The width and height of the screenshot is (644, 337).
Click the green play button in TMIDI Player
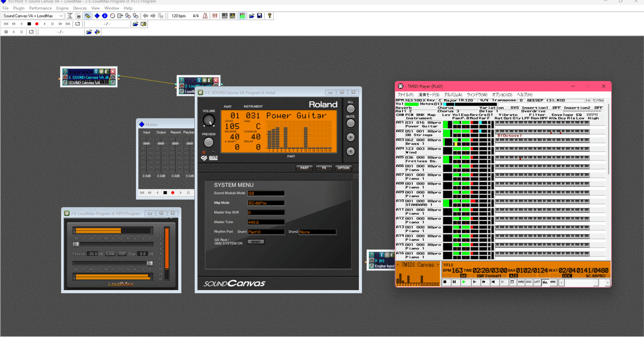[464, 282]
